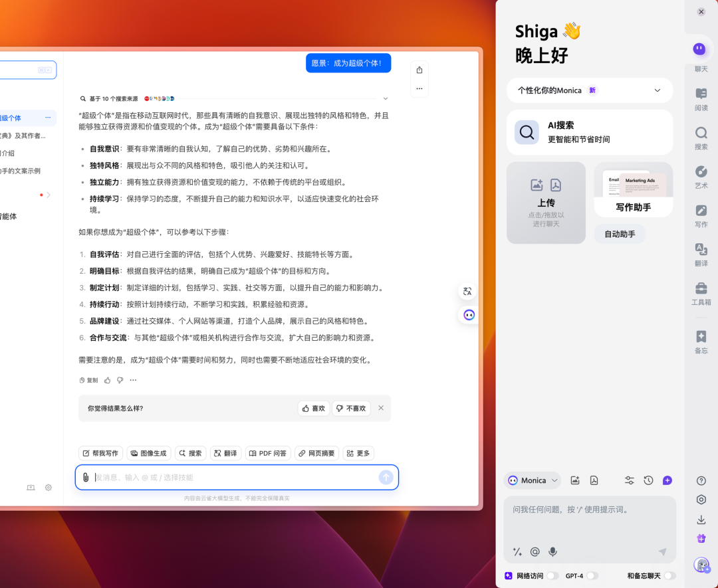Switch to 自动助手 assistant
Screen dimensions: 718x588
coord(619,234)
